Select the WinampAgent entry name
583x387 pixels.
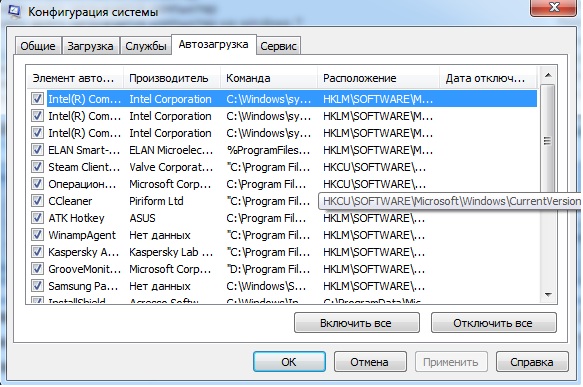82,235
